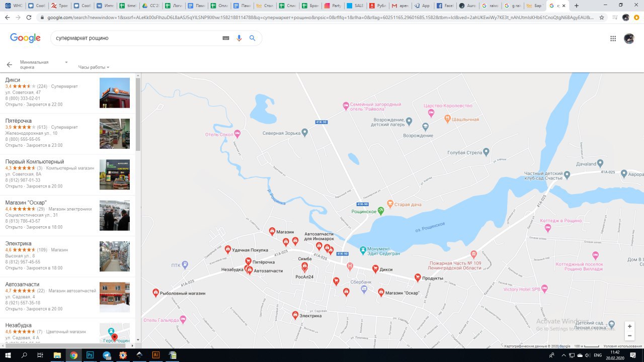Open the Google apps grid
This screenshot has width=644, height=362.
pos(613,39)
